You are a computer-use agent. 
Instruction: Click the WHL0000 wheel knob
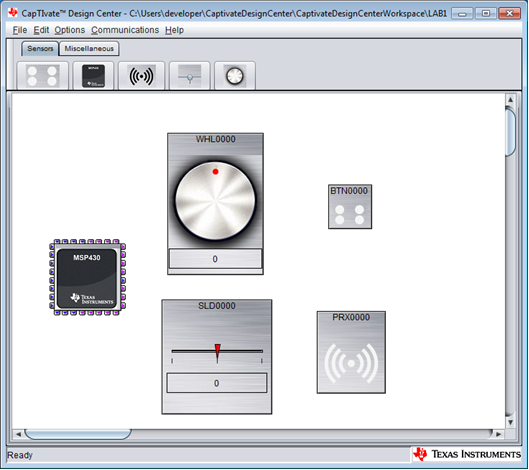[215, 201]
